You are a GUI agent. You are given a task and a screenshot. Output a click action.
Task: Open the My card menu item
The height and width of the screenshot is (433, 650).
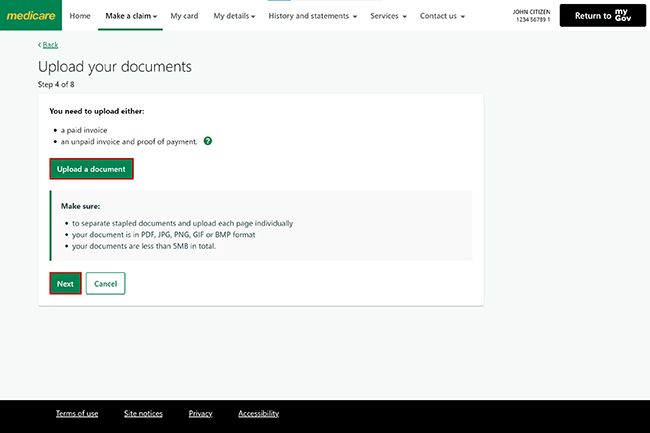[184, 16]
